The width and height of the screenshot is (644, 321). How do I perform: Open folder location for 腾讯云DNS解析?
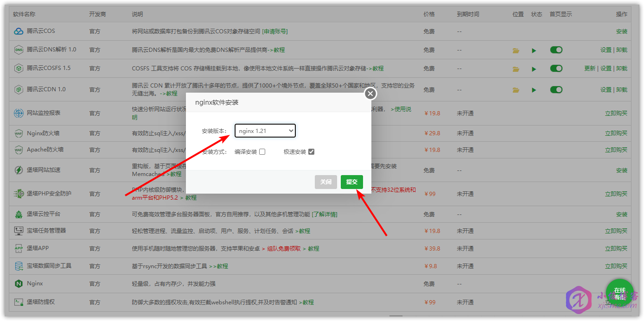coord(516,50)
